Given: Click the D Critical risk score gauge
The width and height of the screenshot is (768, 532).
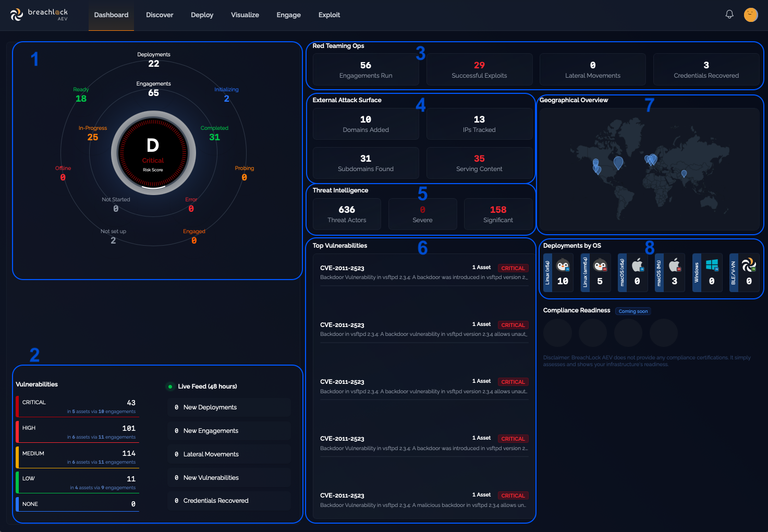Looking at the screenshot, I should click(153, 153).
